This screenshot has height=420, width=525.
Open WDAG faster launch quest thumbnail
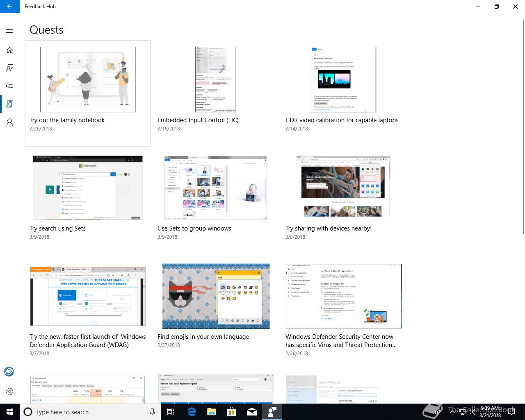(88, 296)
